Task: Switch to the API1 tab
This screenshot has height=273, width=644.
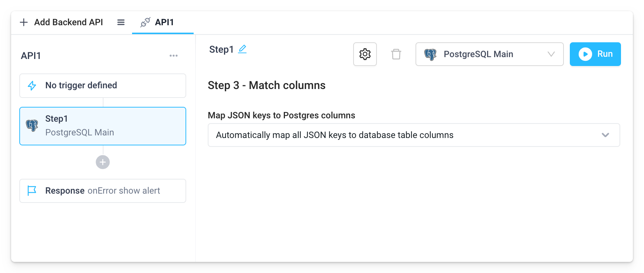Action: coord(163,23)
